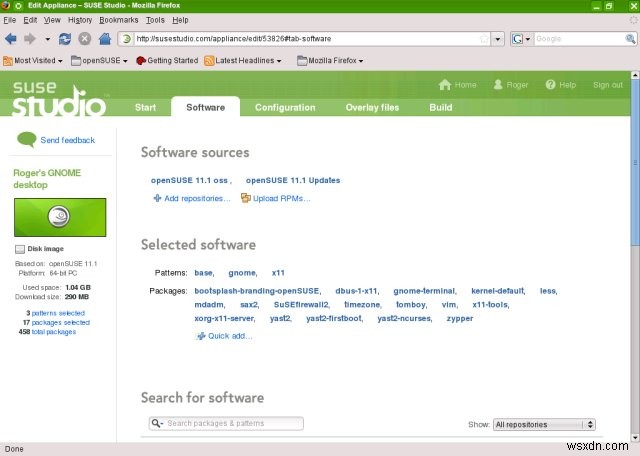This screenshot has height=456, width=640.
Task: Click the browser Forward arrow
Action: coord(29,39)
